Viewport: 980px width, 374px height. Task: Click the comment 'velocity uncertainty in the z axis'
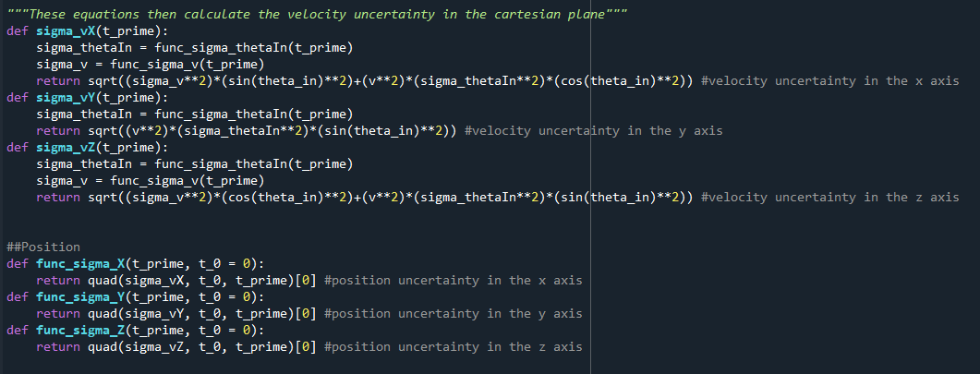830,197
